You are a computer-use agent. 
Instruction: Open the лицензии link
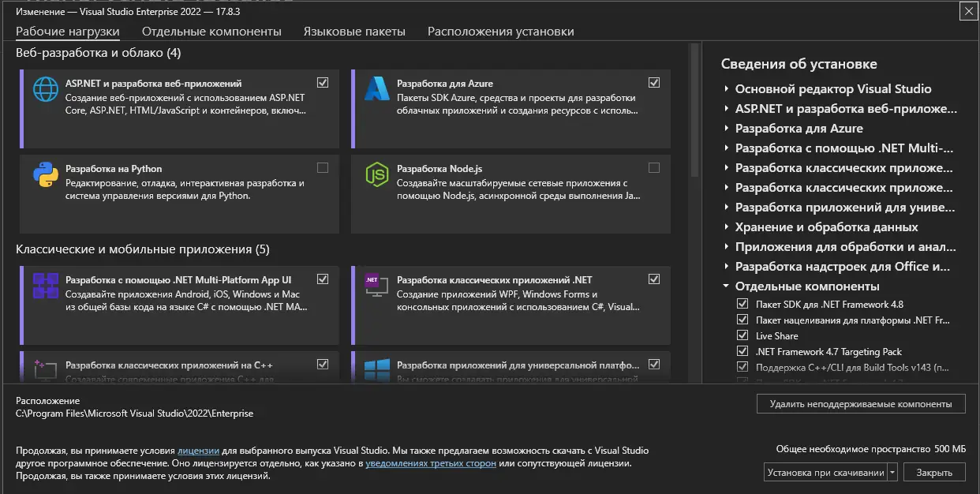(x=197, y=450)
